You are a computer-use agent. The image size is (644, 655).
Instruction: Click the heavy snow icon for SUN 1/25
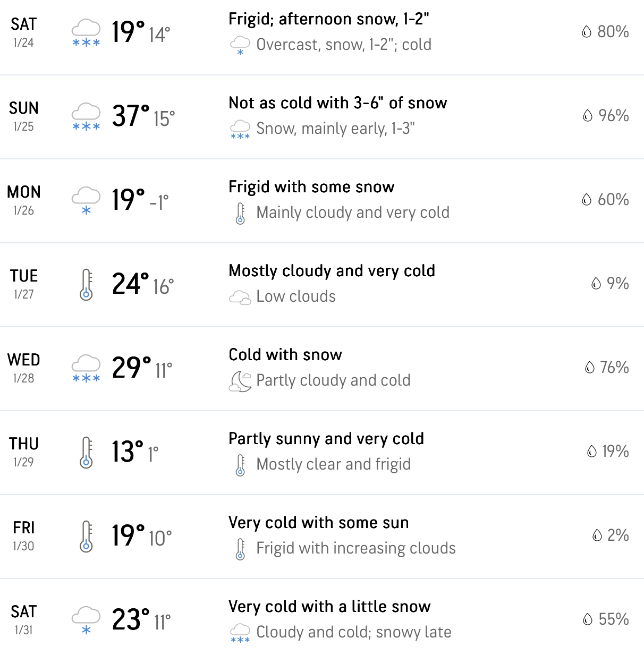(x=86, y=117)
